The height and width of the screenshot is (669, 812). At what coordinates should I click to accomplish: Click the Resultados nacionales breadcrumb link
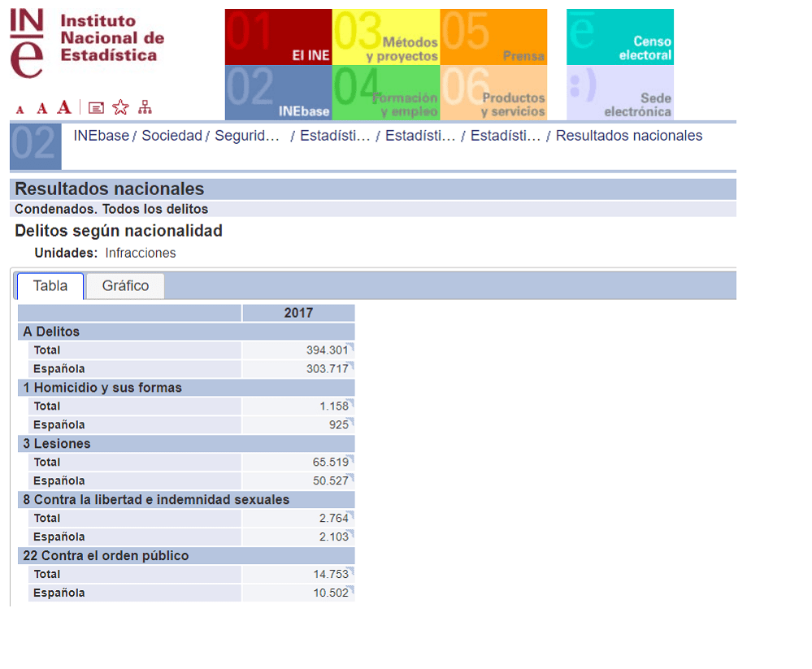pyautogui.click(x=628, y=136)
